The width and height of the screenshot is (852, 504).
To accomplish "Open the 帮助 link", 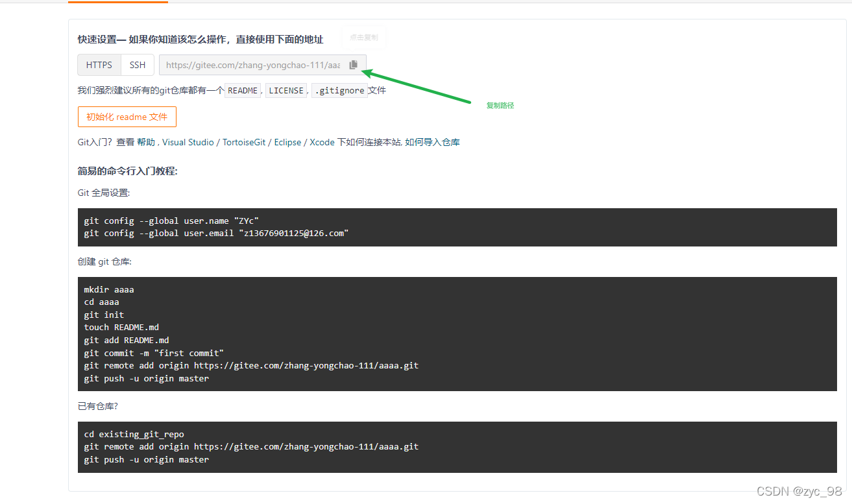I will click(146, 142).
